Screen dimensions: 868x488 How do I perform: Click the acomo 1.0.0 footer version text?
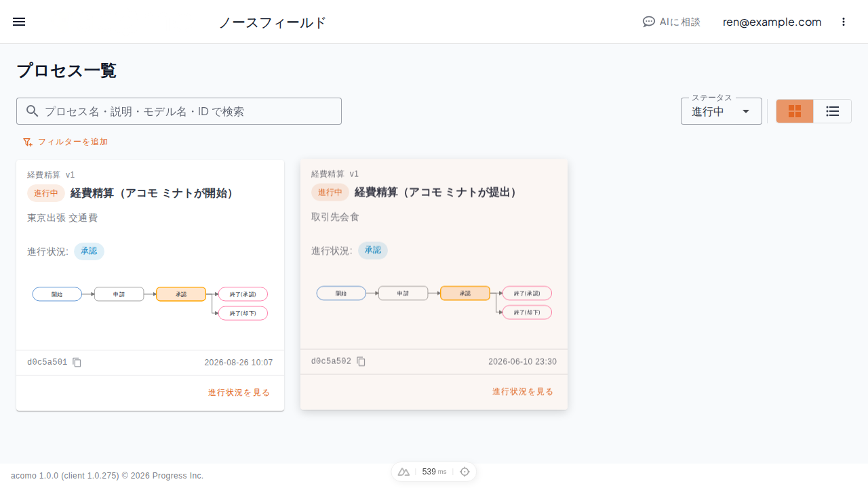(x=107, y=476)
